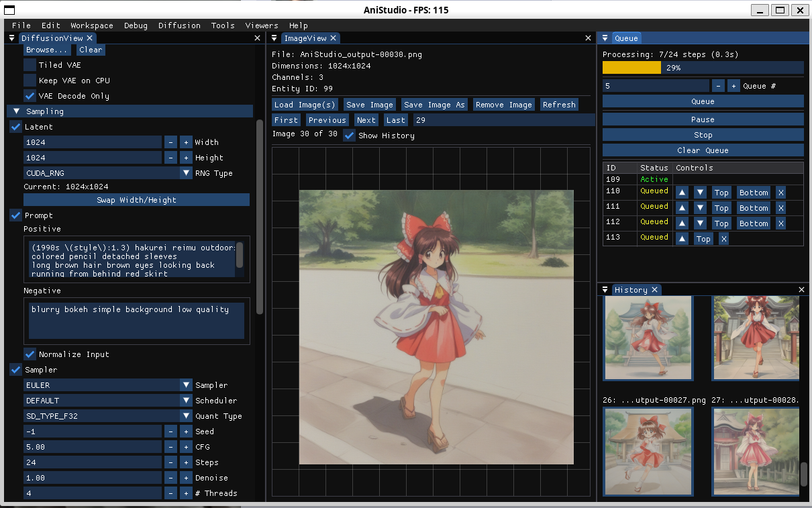Send queue item 111 to Bottom
Image resolution: width=812 pixels, height=508 pixels.
[754, 208]
